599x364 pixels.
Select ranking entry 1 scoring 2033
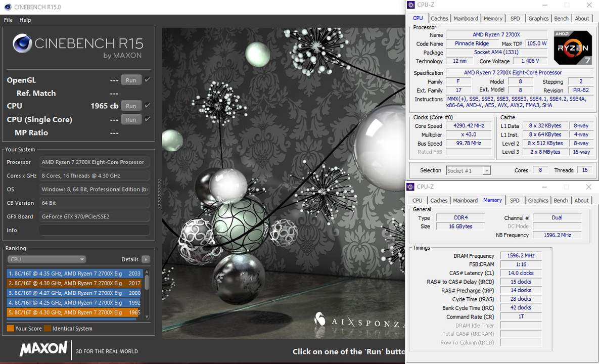74,274
